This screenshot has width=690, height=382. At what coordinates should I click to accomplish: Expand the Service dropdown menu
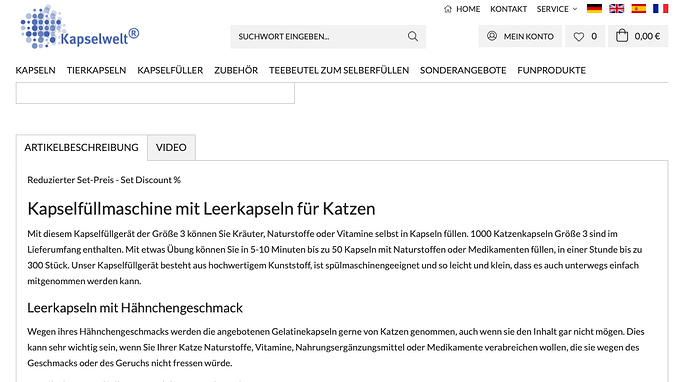pyautogui.click(x=557, y=9)
